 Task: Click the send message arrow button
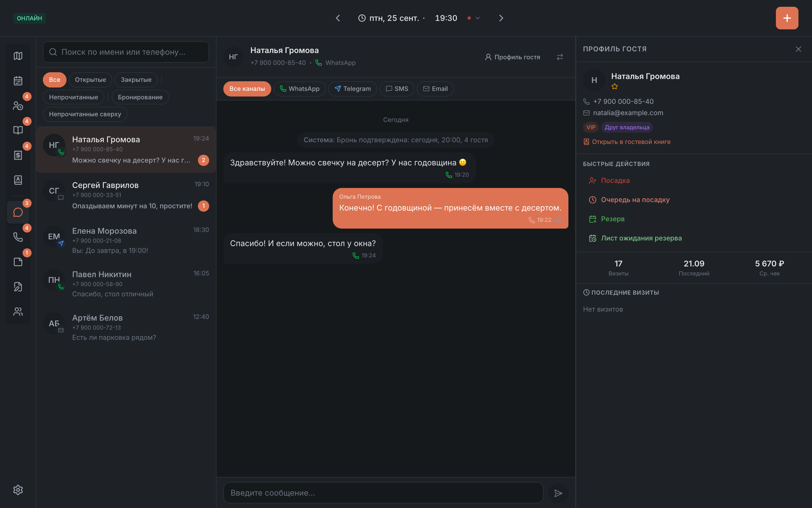pyautogui.click(x=558, y=493)
